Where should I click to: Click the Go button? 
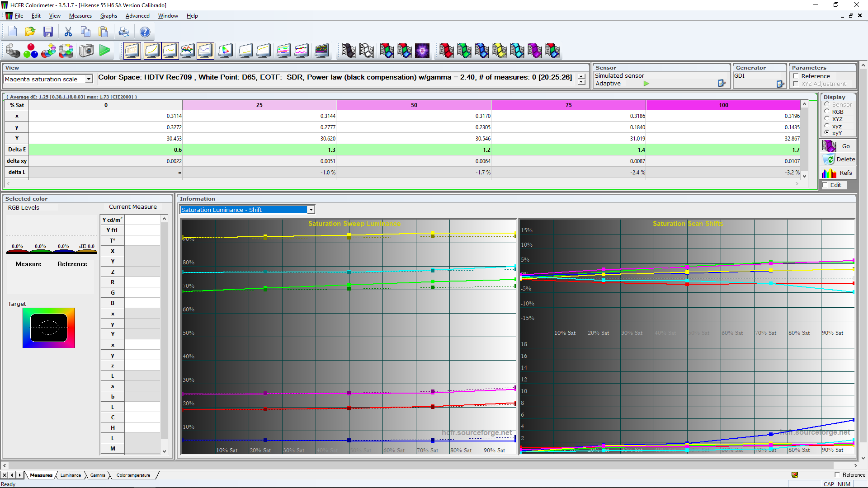click(x=839, y=146)
